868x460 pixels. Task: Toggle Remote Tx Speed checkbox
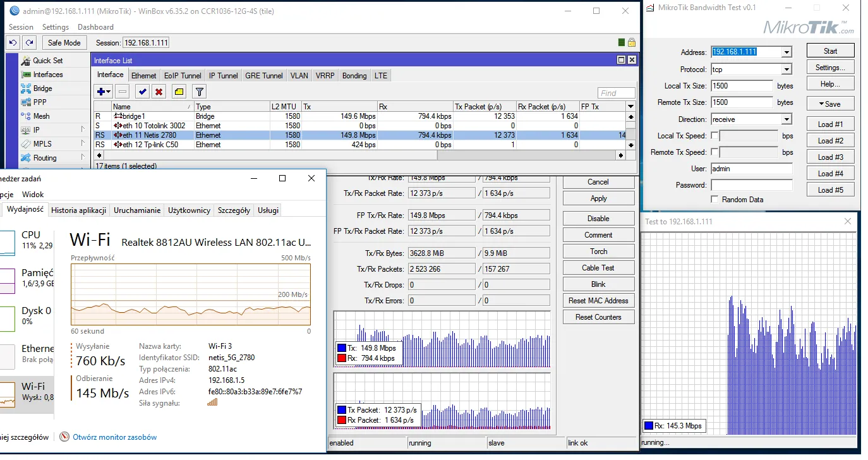[x=714, y=152]
